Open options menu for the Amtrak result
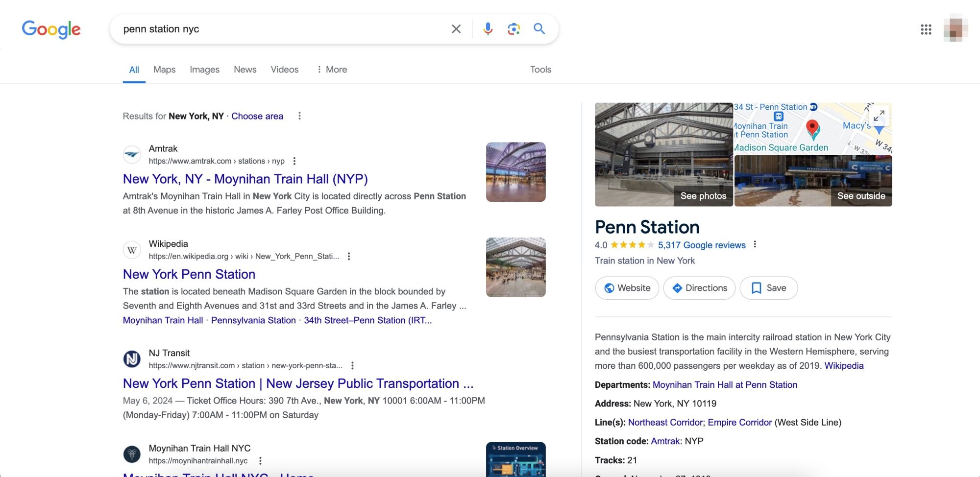The width and height of the screenshot is (980, 477). pos(294,161)
